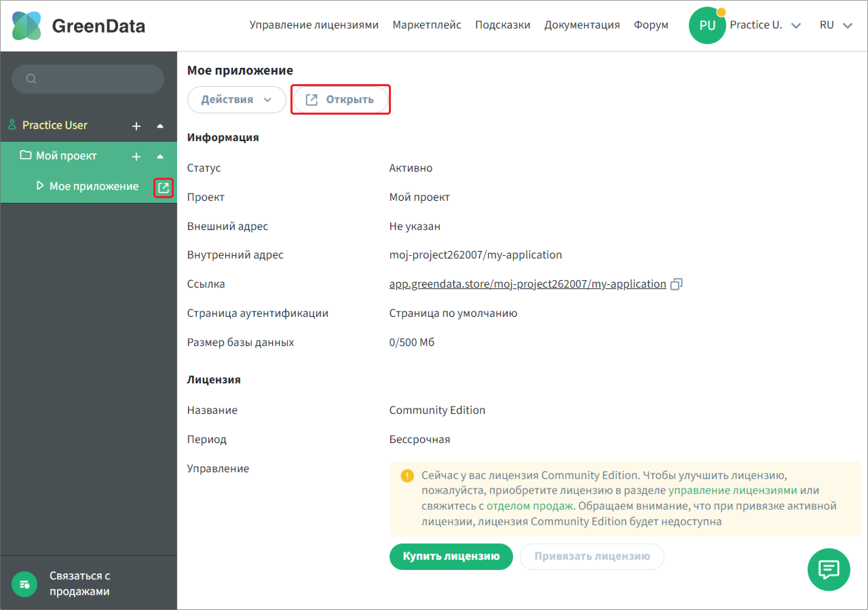Click the Информация section heading
The width and height of the screenshot is (868, 610).
[223, 137]
